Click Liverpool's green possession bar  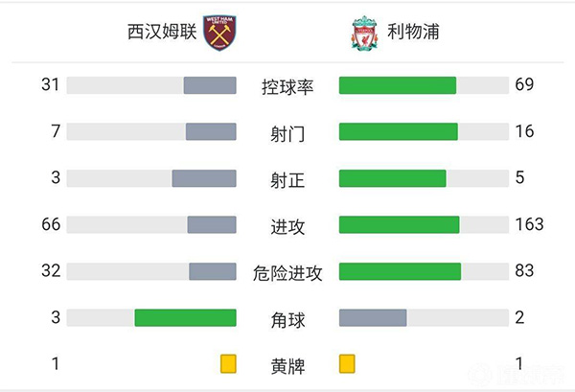(x=397, y=85)
